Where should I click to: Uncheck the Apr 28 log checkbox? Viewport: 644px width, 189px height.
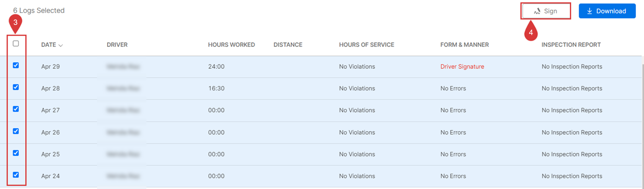click(x=16, y=87)
